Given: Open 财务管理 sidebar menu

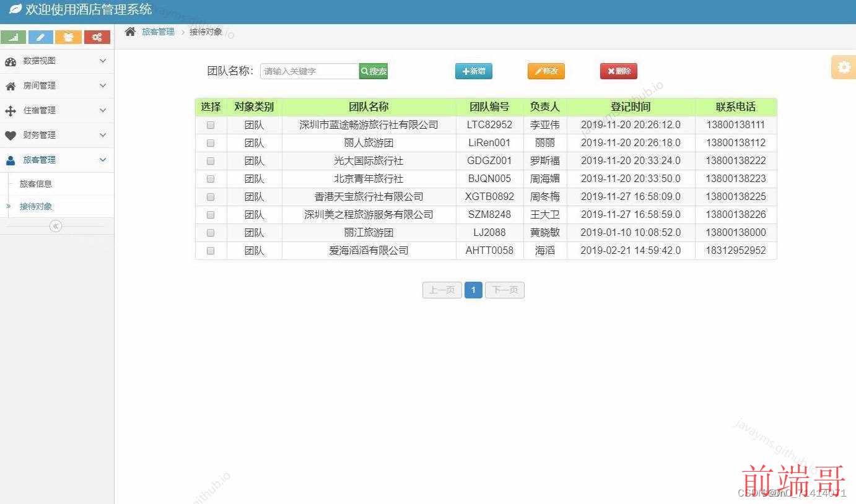Looking at the screenshot, I should pos(57,135).
